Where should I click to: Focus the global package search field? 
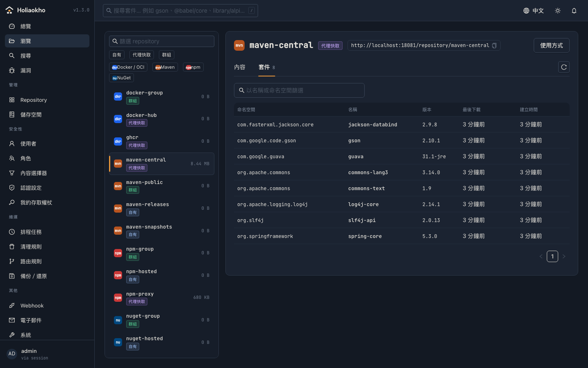tap(180, 11)
